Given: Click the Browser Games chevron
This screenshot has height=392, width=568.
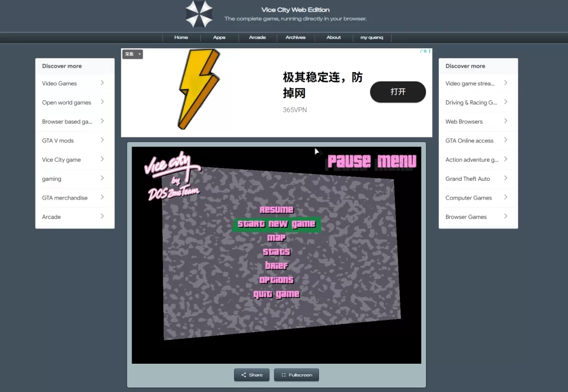Looking at the screenshot, I should tap(506, 216).
